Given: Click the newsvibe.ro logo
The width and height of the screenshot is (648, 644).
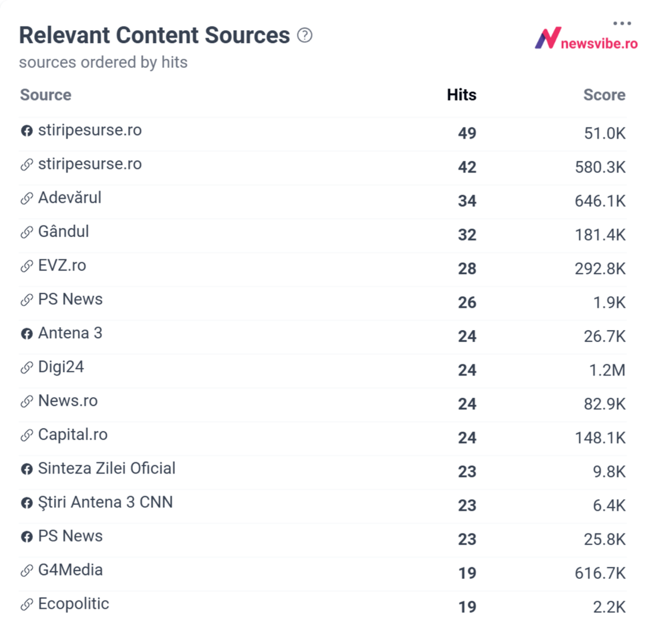Looking at the screenshot, I should tap(586, 39).
